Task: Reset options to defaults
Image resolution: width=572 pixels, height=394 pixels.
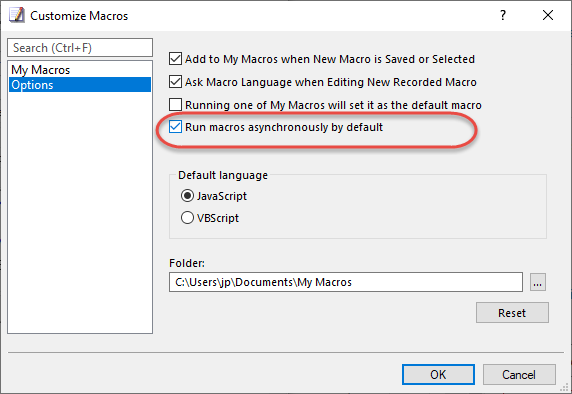Action: pyautogui.click(x=512, y=313)
